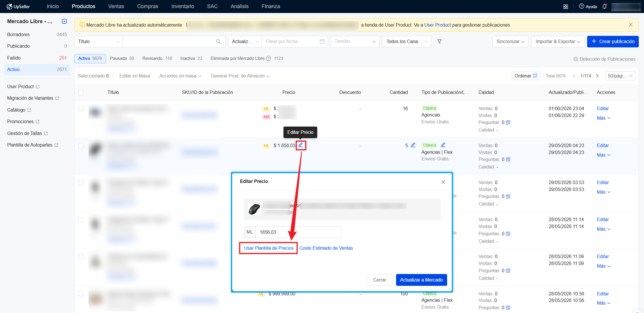Close the yellow notification banner
The width and height of the screenshot is (644, 313).
(631, 25)
